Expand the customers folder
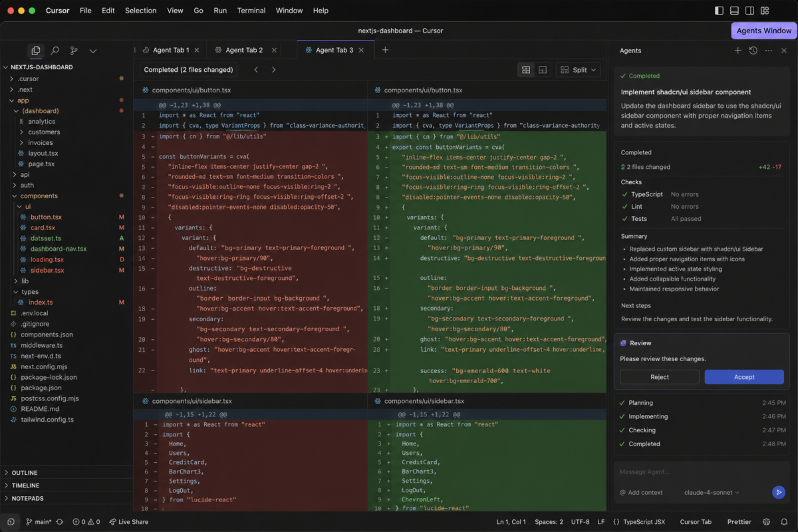Screen dimensions: 798x532 pyautogui.click(x=44, y=132)
